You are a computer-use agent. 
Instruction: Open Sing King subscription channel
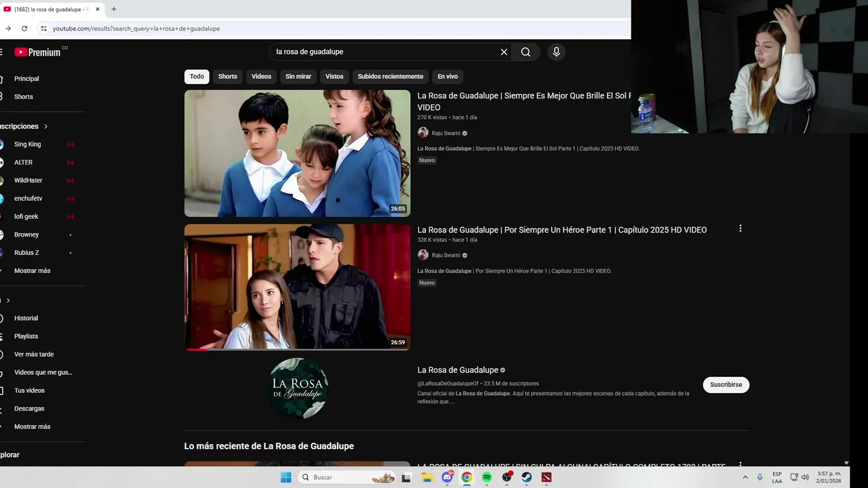point(28,144)
